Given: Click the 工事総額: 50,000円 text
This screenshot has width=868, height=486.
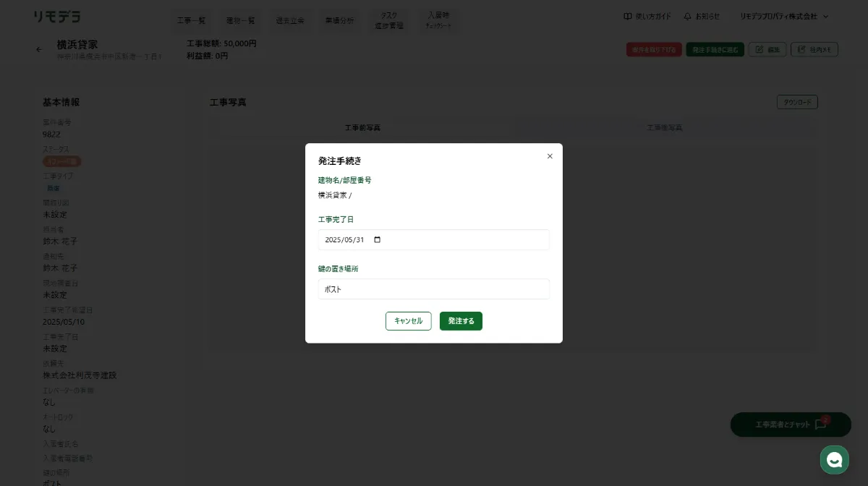Looking at the screenshot, I should [x=221, y=43].
